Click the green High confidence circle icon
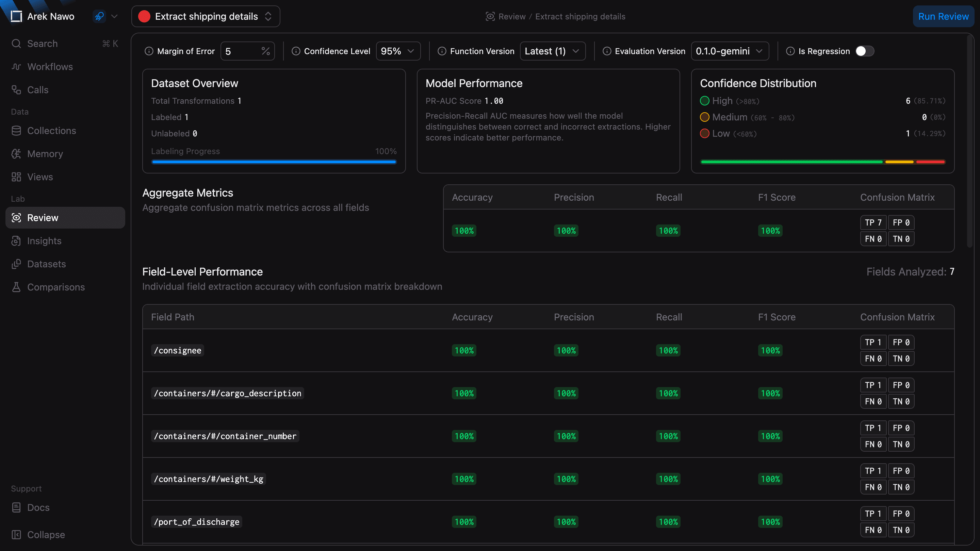 tap(705, 101)
